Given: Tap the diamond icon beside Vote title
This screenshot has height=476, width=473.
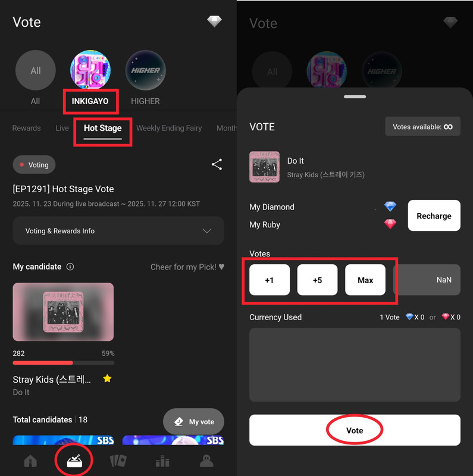Looking at the screenshot, I should tap(214, 21).
